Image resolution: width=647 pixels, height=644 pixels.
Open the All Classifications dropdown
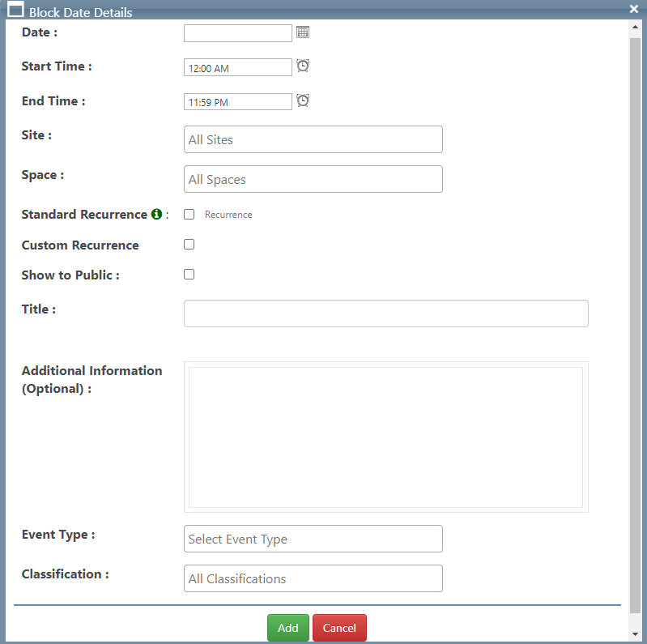pyautogui.click(x=313, y=578)
